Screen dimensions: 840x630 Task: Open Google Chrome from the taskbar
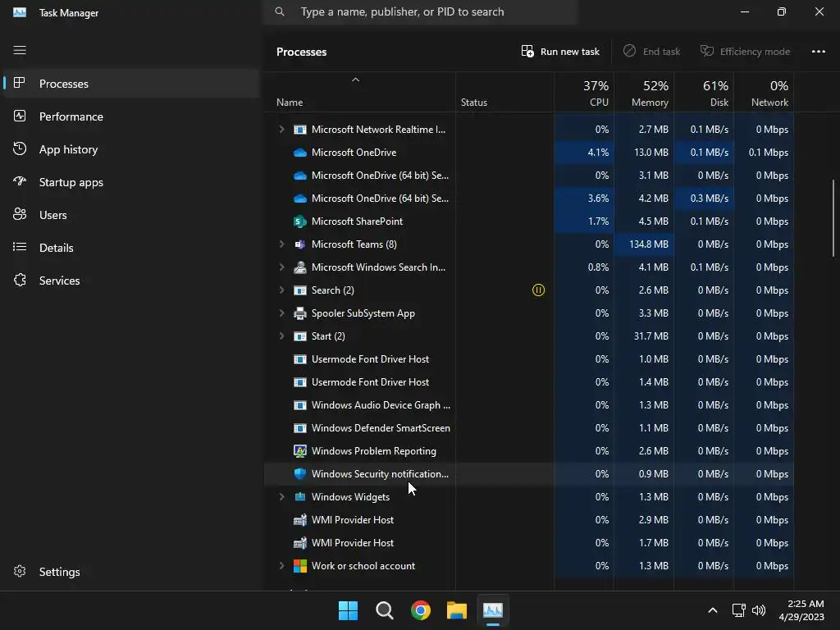coord(421,610)
